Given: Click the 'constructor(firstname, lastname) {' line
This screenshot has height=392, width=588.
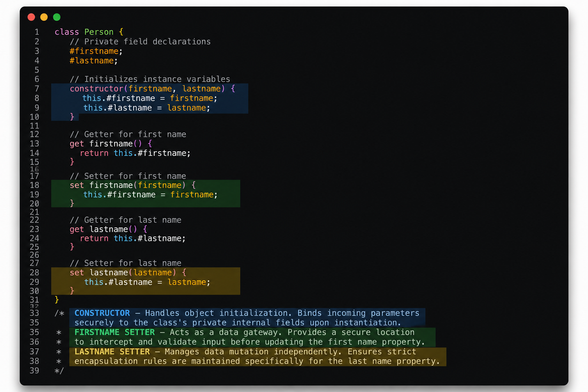Looking at the screenshot, I should [x=153, y=89].
